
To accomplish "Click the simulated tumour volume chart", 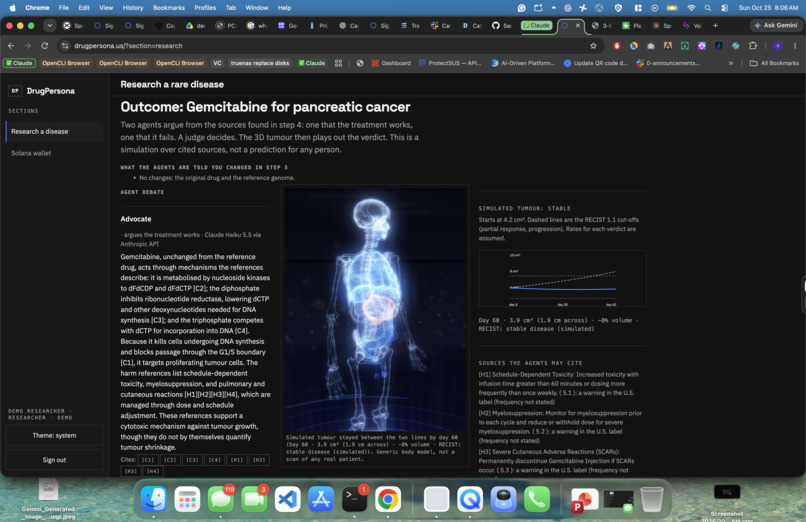I will pos(562,278).
